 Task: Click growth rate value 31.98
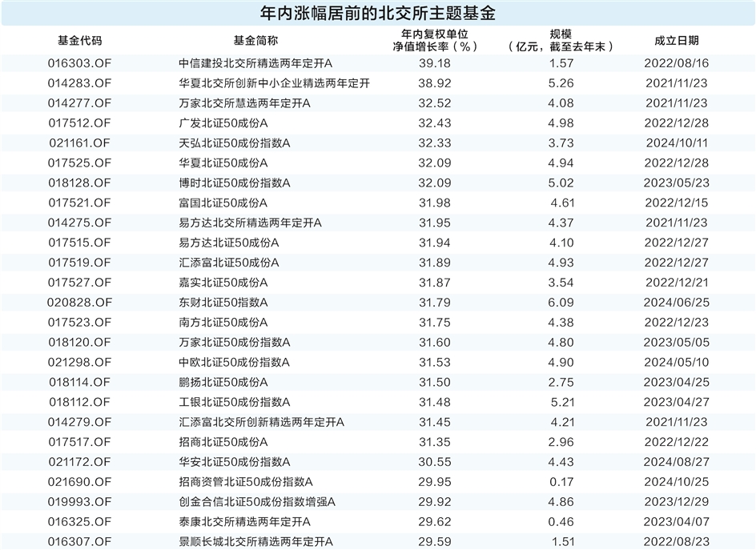434,203
